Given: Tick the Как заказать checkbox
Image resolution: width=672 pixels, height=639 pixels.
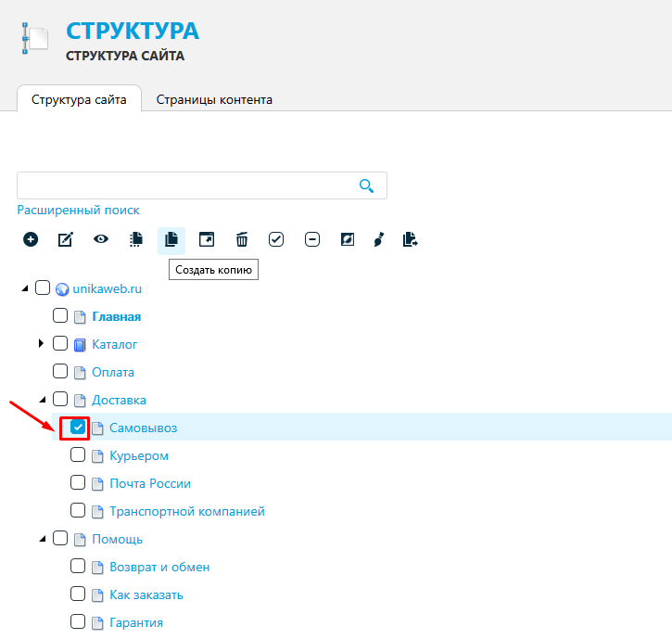Looking at the screenshot, I should pos(78,594).
